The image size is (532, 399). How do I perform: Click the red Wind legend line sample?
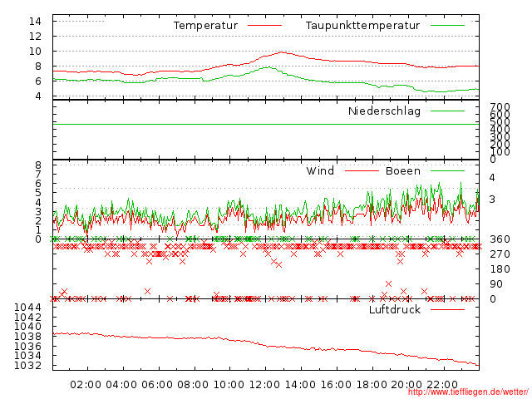click(x=362, y=170)
